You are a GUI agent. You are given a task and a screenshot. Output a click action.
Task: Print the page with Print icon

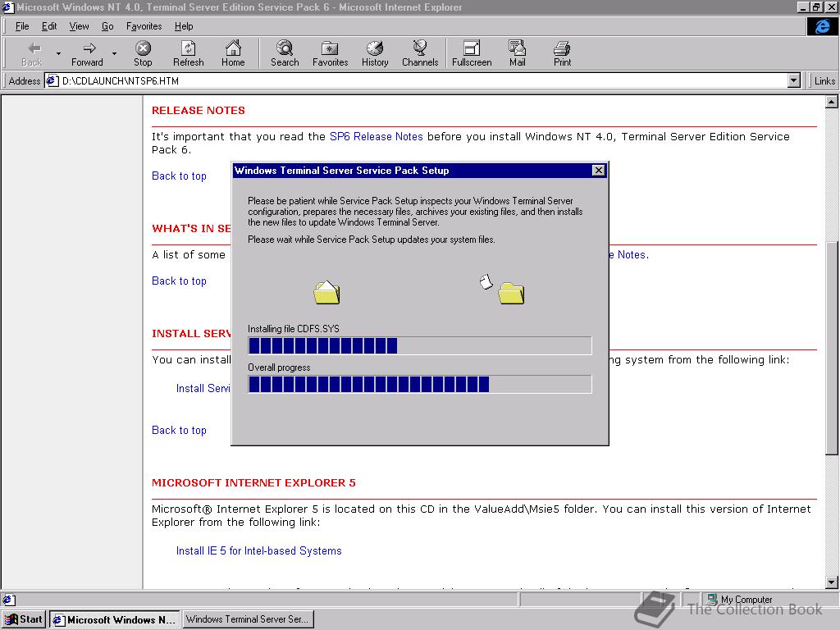(x=562, y=48)
